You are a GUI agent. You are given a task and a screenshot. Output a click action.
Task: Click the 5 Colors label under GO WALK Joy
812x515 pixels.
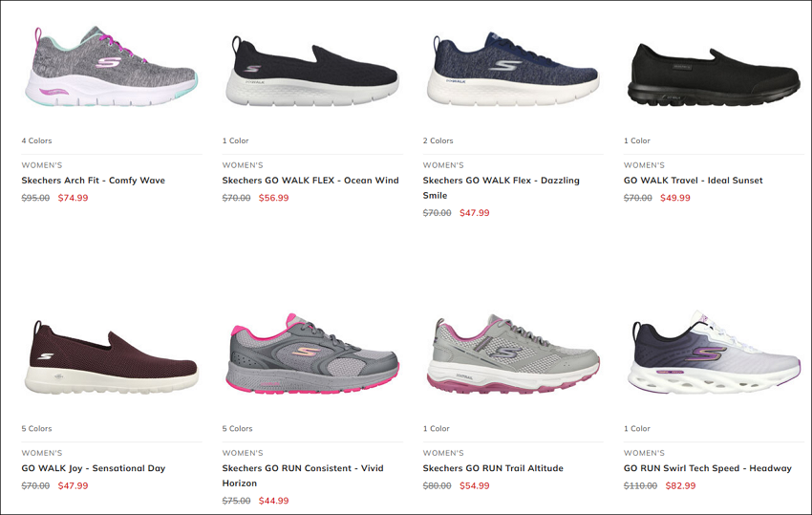pos(36,428)
